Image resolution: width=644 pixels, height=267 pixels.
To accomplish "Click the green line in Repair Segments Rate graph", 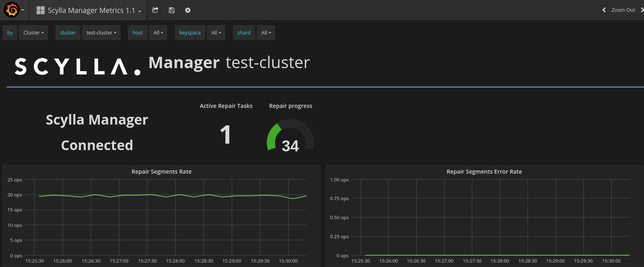I will coord(172,196).
